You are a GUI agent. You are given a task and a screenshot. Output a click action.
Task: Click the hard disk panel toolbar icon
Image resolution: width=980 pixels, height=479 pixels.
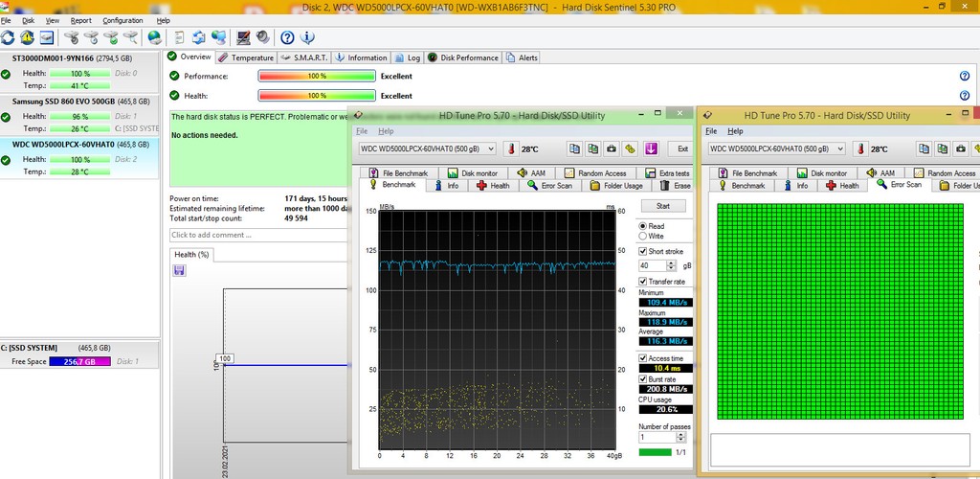click(x=47, y=37)
